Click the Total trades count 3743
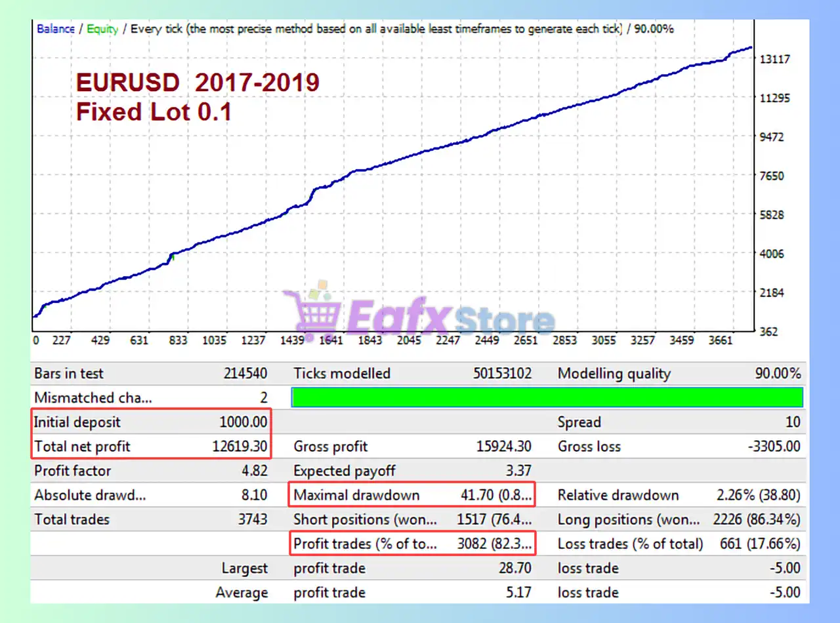Image resolution: width=840 pixels, height=623 pixels. click(x=253, y=519)
